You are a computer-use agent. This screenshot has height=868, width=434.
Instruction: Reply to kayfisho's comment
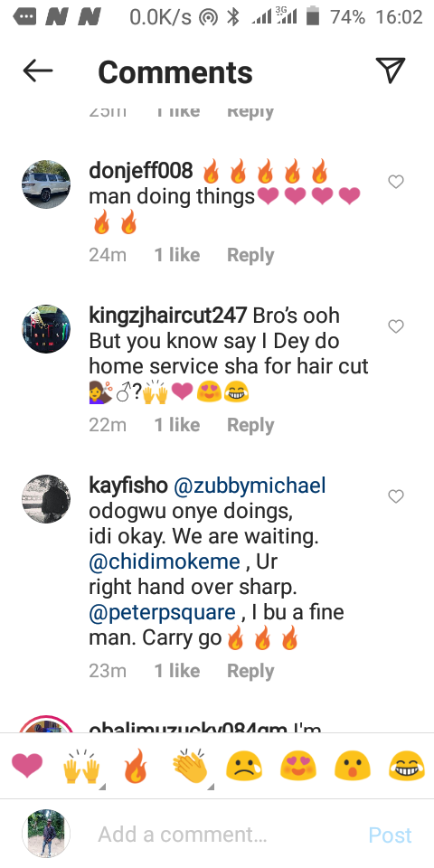tap(250, 670)
